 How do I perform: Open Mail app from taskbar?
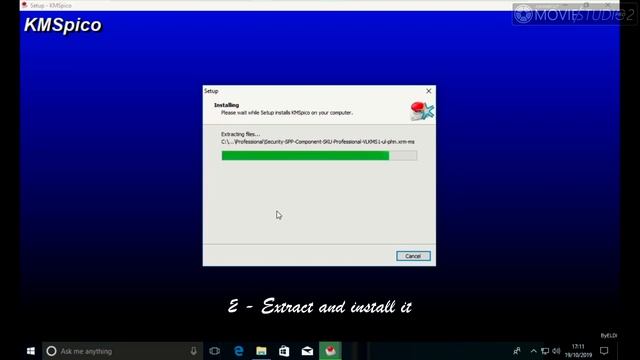(x=307, y=351)
